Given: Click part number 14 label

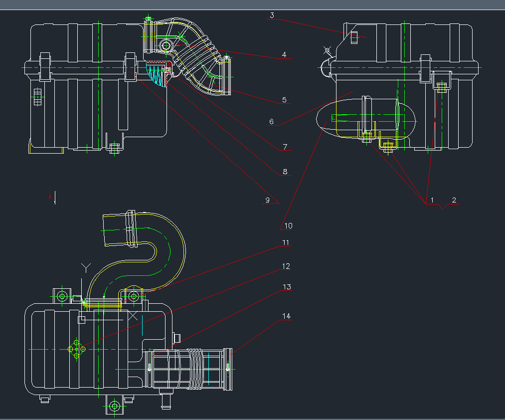Looking at the screenshot, I should tap(286, 316).
